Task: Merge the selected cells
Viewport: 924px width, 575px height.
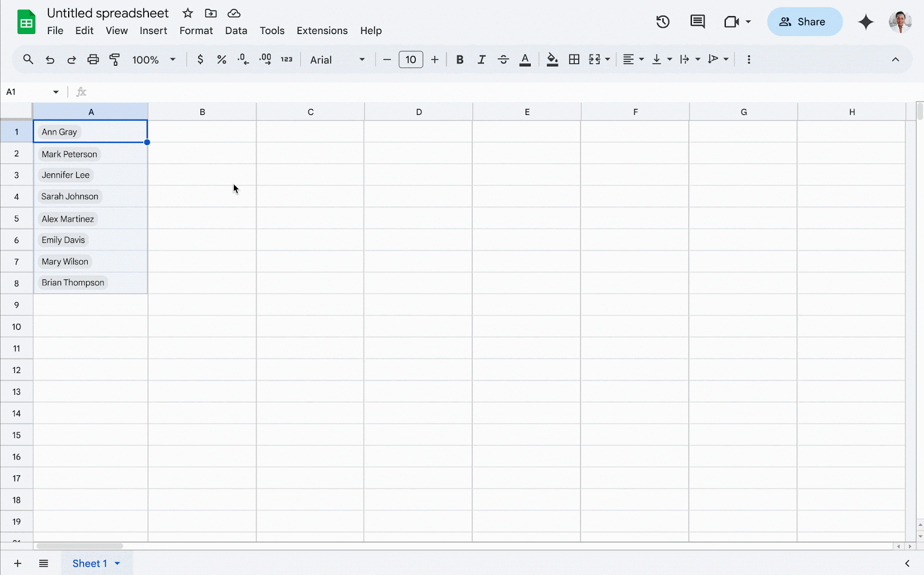Action: tap(594, 59)
